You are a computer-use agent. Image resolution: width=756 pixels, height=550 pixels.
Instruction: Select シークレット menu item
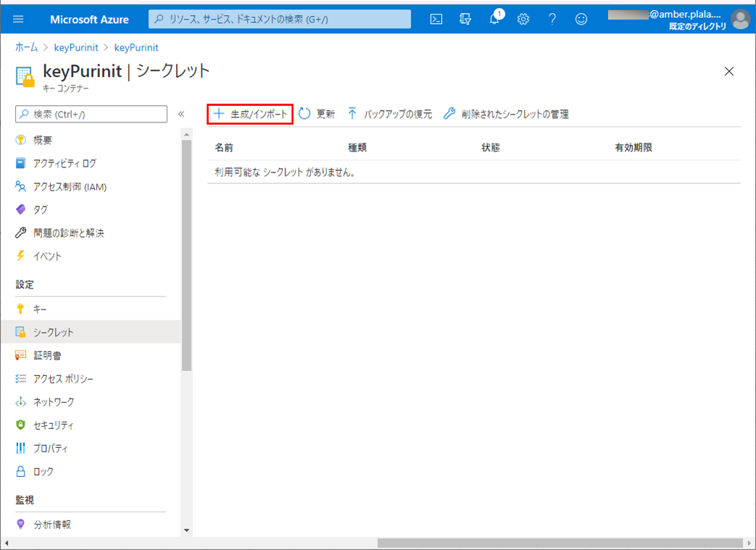point(91,332)
